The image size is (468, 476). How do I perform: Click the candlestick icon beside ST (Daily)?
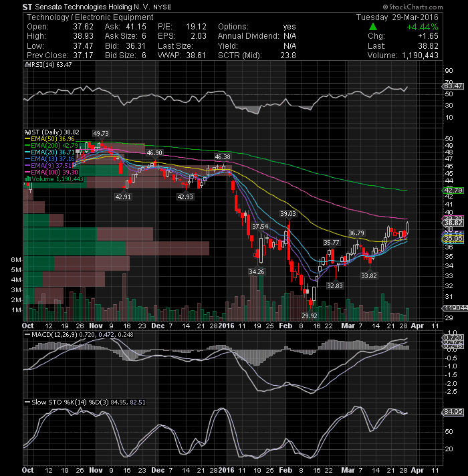coord(27,132)
